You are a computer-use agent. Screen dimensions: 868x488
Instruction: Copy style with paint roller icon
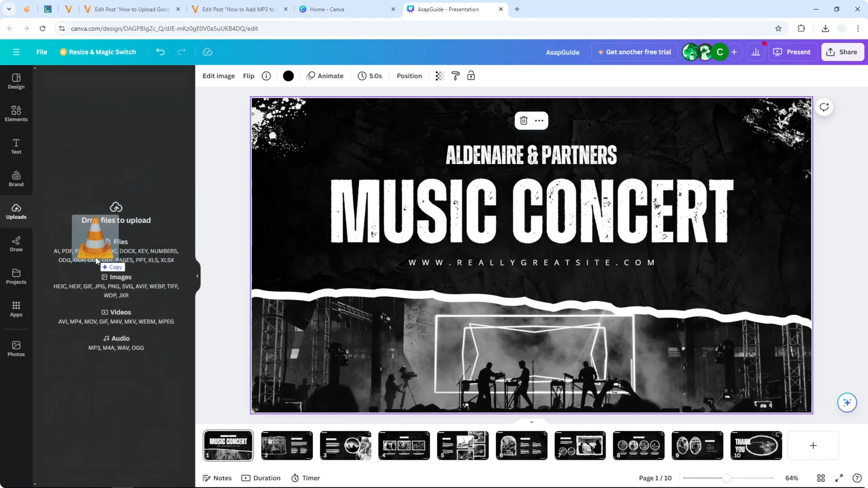coord(455,76)
